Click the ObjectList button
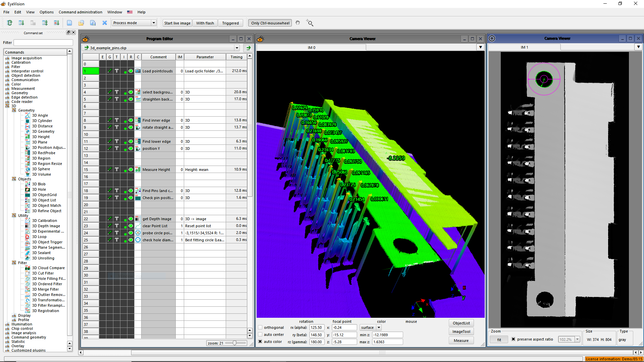644x362 pixels. click(461, 323)
